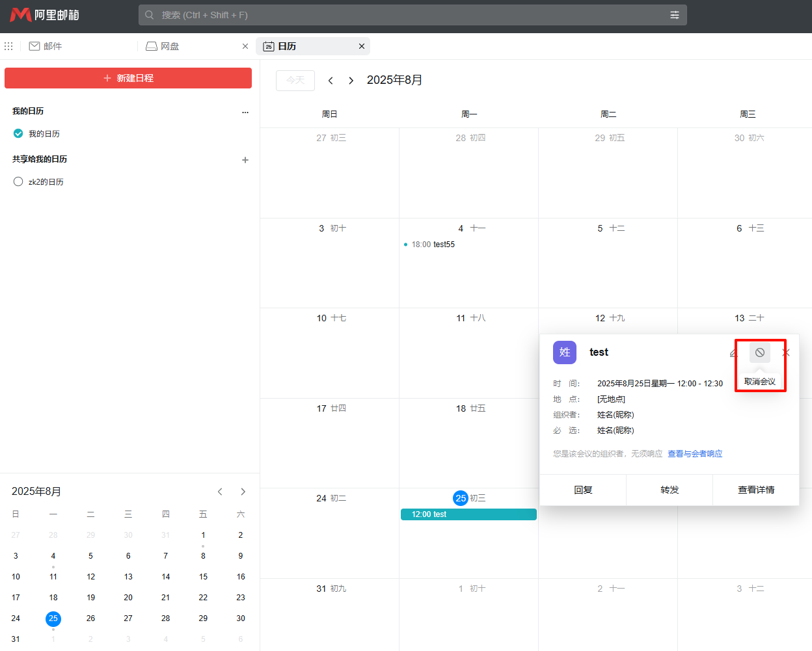Open the 12:00 test event
Screen dimensions: 812x651
468,514
